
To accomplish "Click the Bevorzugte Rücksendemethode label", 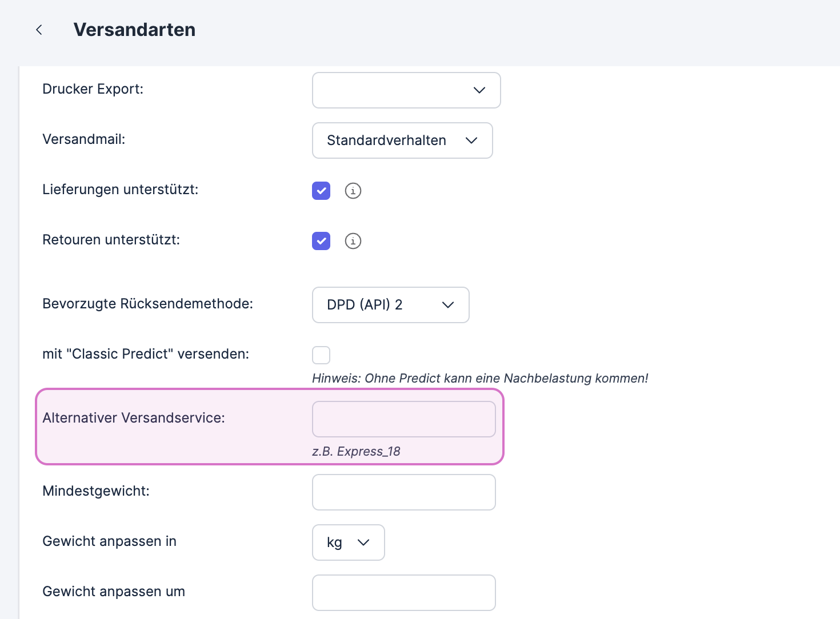I will click(147, 304).
